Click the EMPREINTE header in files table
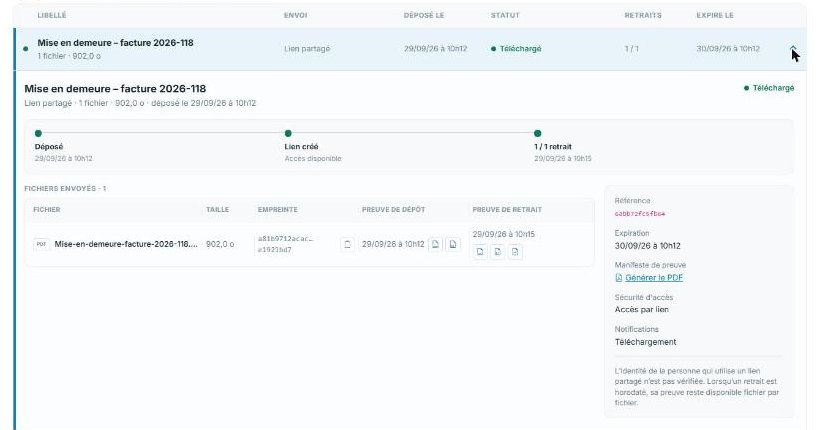Image resolution: width=820 pixels, height=430 pixels. pos(278,209)
